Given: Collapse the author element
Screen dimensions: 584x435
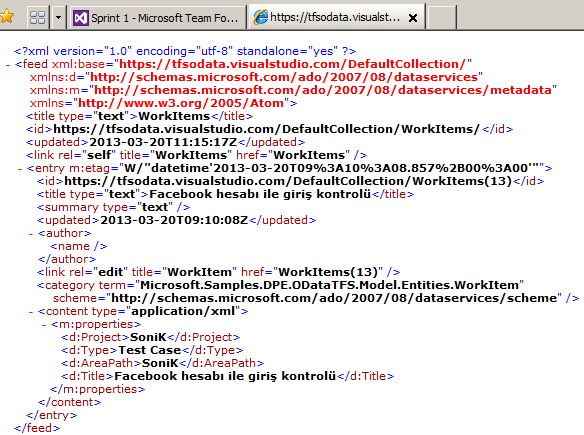Looking at the screenshot, I should coord(31,234).
